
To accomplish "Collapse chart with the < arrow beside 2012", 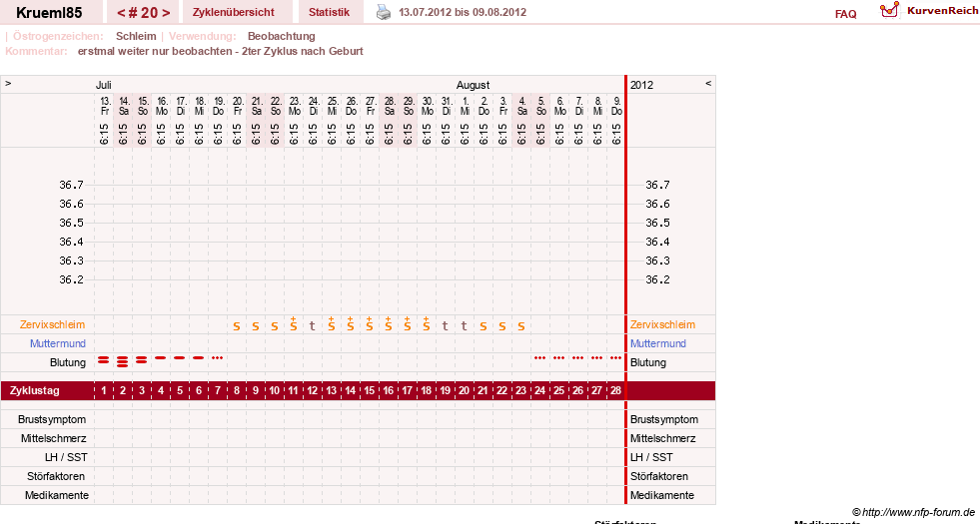I will (x=708, y=83).
